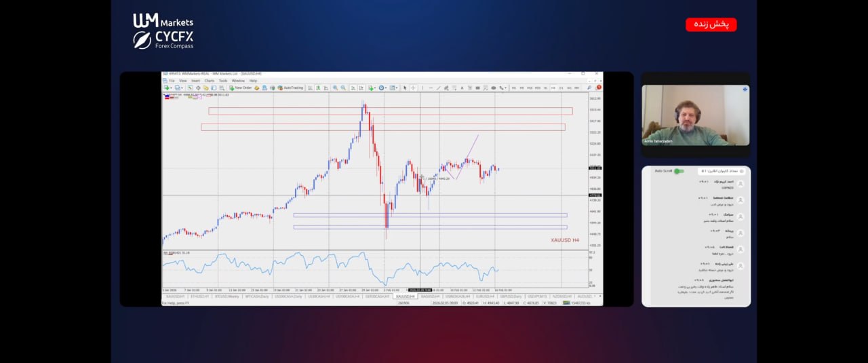Select the arrow cursor tool
868x363 pixels.
[x=405, y=88]
